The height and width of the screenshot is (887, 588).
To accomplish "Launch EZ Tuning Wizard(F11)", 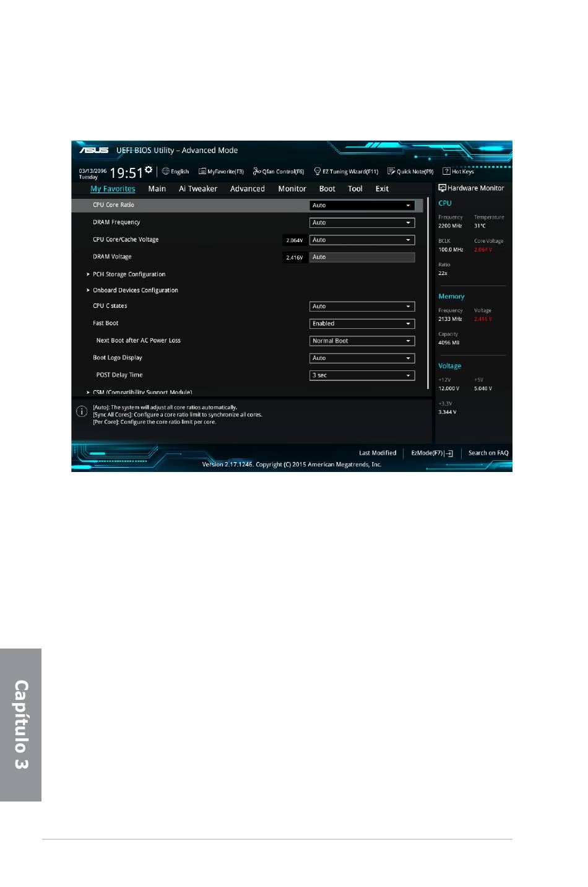I will click(346, 172).
